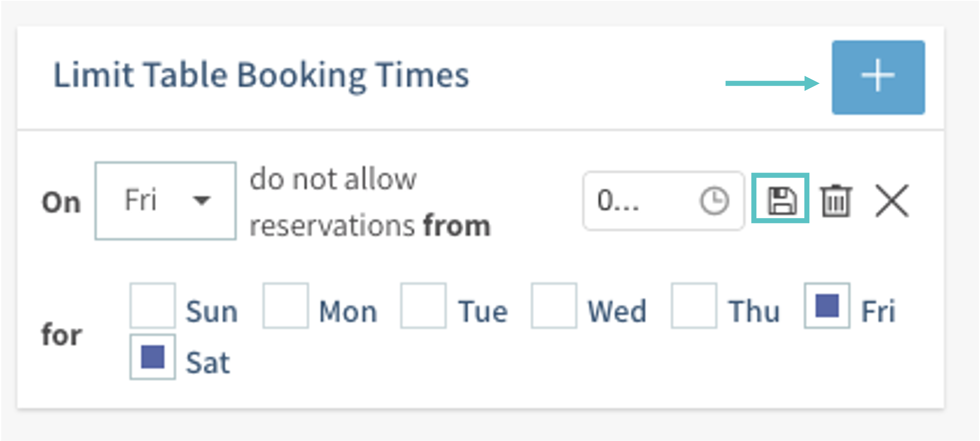Check the Wed checkbox
Image resolution: width=980 pixels, height=441 pixels.
(554, 305)
